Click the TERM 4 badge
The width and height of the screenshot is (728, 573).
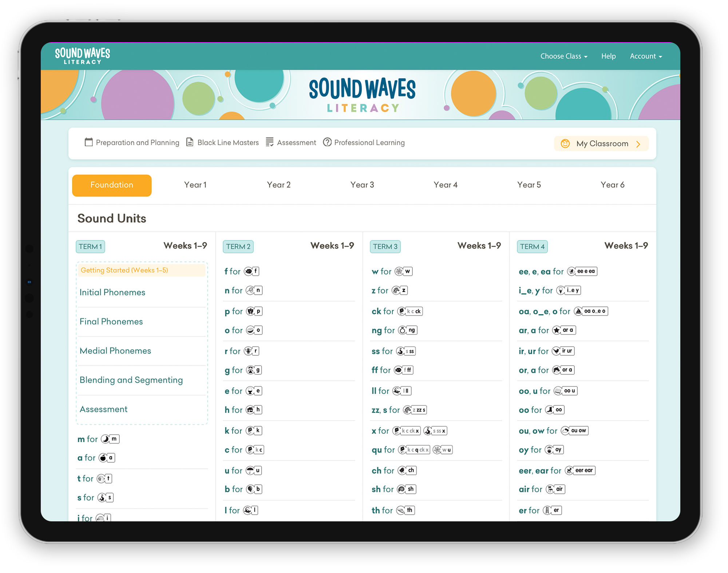[x=532, y=247]
